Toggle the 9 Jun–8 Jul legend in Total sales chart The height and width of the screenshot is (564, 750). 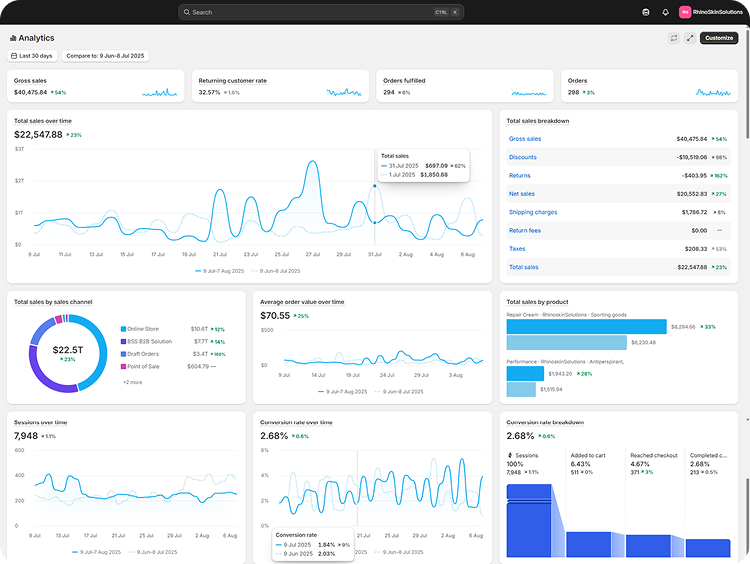[276, 271]
